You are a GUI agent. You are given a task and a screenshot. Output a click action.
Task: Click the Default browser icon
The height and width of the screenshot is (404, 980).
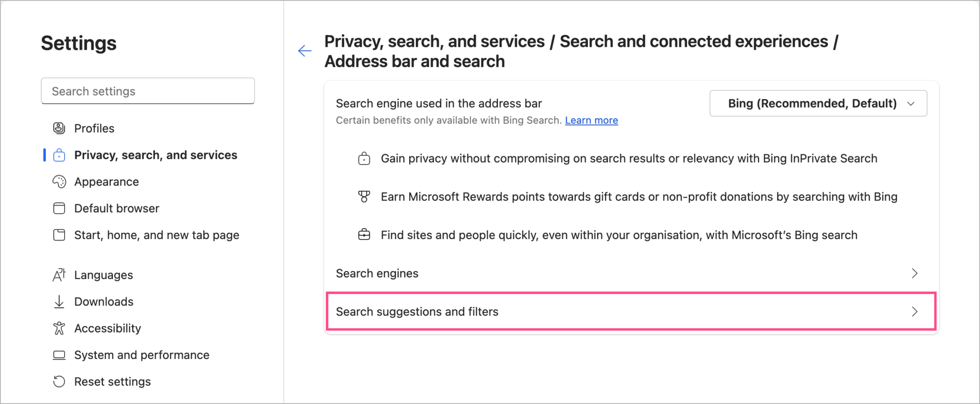click(59, 208)
